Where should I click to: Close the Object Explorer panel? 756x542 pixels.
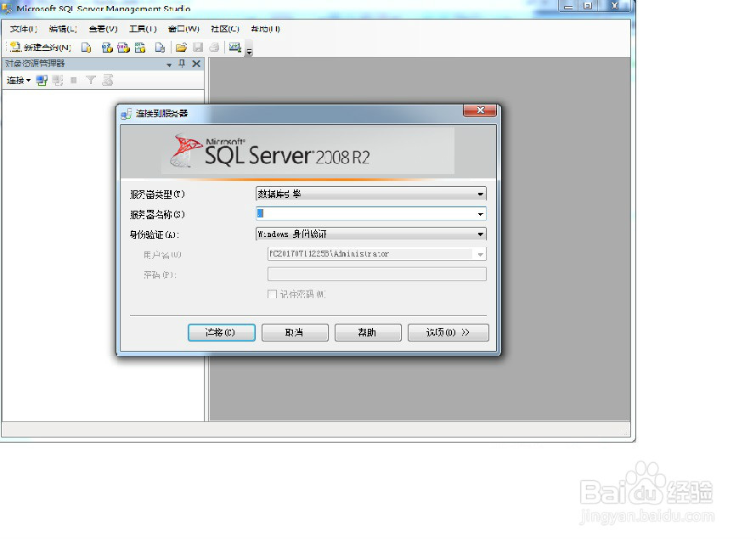coord(196,64)
